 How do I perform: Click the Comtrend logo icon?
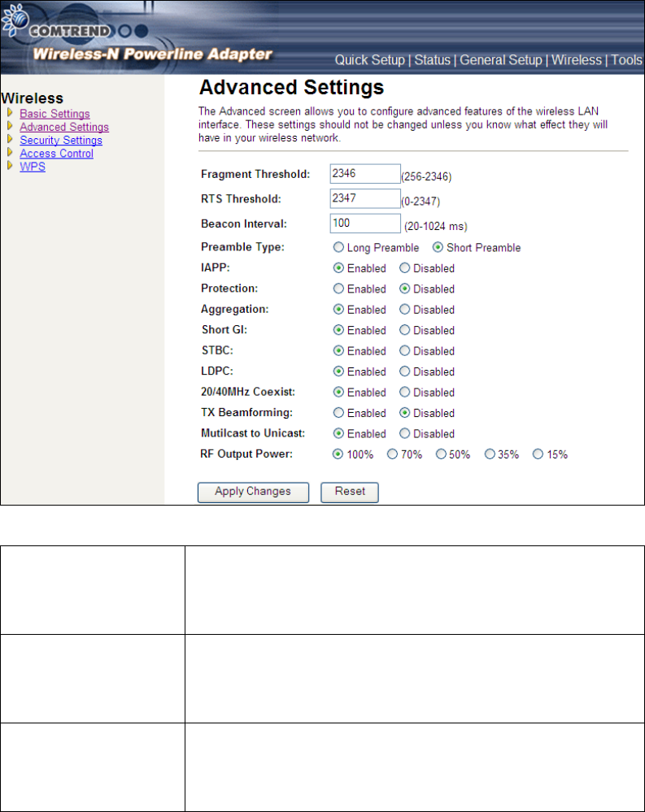pyautogui.click(x=15, y=20)
